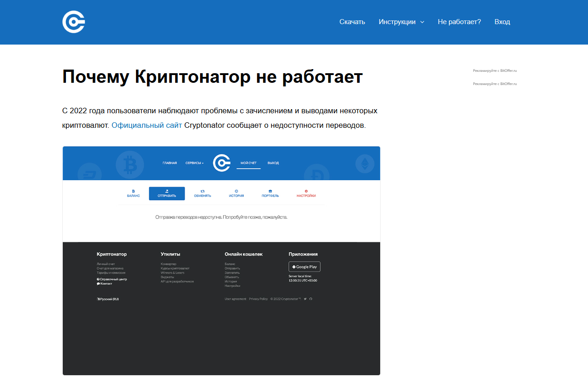
Task: Click the Cryptonator logo in the header
Action: coord(74,22)
